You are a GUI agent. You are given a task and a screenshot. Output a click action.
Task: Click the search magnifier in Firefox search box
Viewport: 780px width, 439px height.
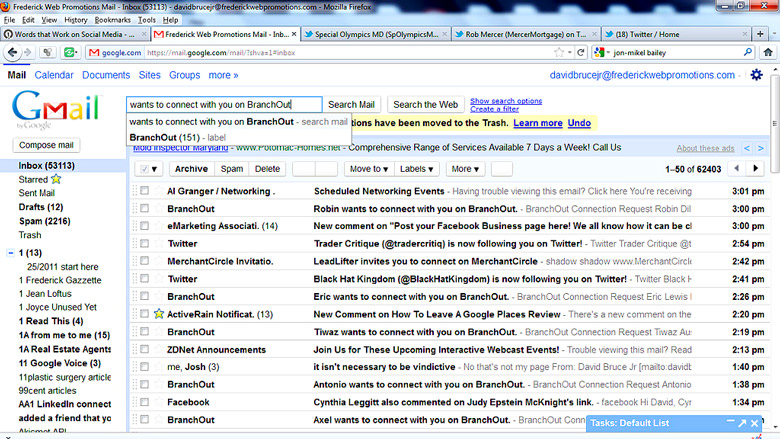pyautogui.click(x=747, y=52)
